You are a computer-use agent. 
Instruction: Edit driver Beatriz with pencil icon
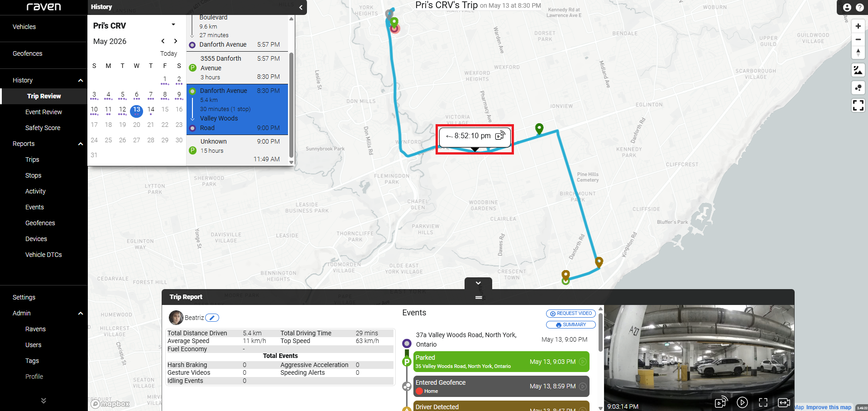[212, 318]
